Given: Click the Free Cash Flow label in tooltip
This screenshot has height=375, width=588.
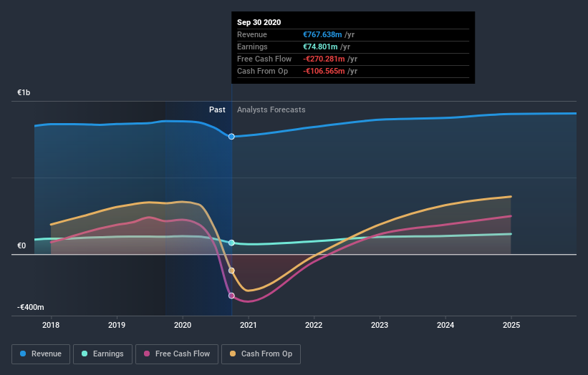Looking at the screenshot, I should coord(264,59).
